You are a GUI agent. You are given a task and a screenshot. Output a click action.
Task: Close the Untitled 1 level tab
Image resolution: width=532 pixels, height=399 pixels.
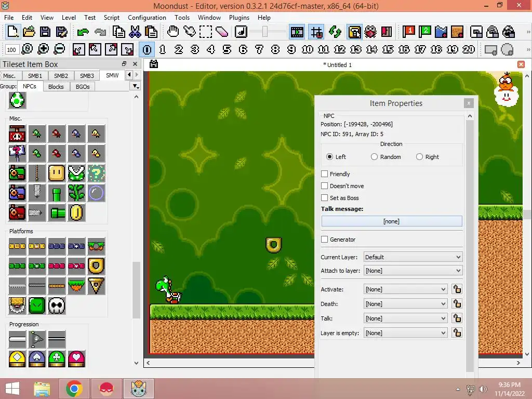[x=521, y=64]
